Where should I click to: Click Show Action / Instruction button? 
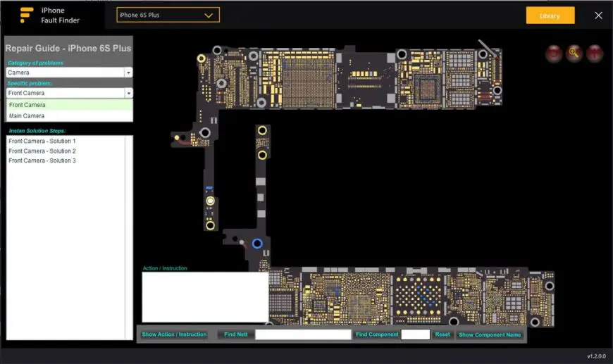[x=174, y=334]
